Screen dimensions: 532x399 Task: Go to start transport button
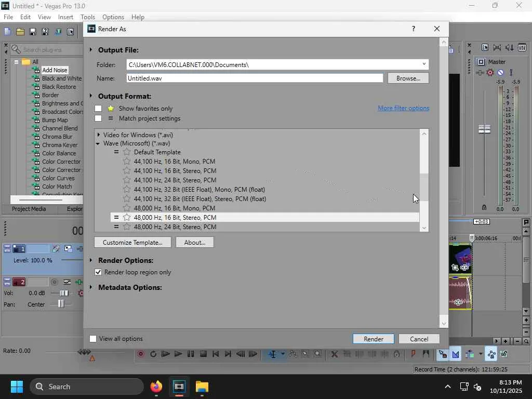(216, 354)
